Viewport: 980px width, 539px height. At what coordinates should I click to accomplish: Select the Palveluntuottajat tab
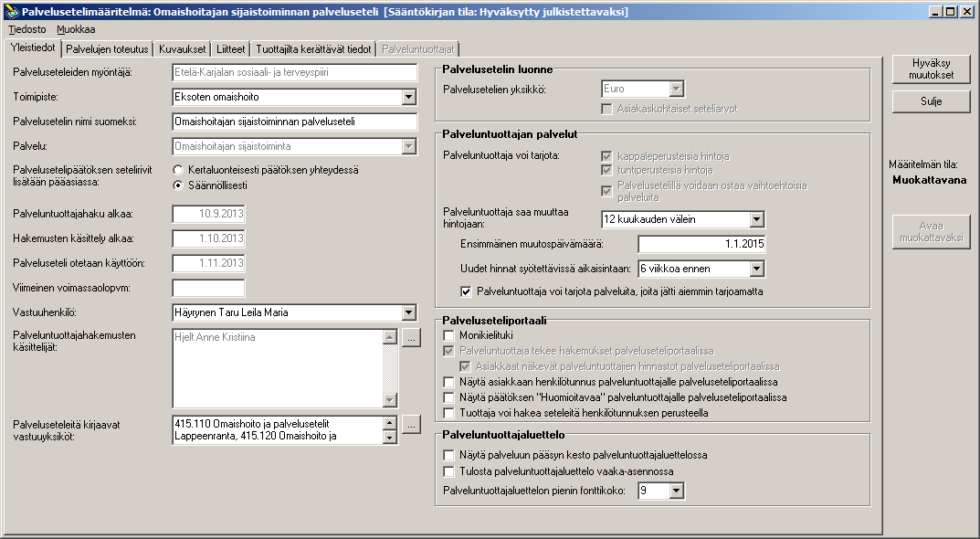pyautogui.click(x=418, y=48)
